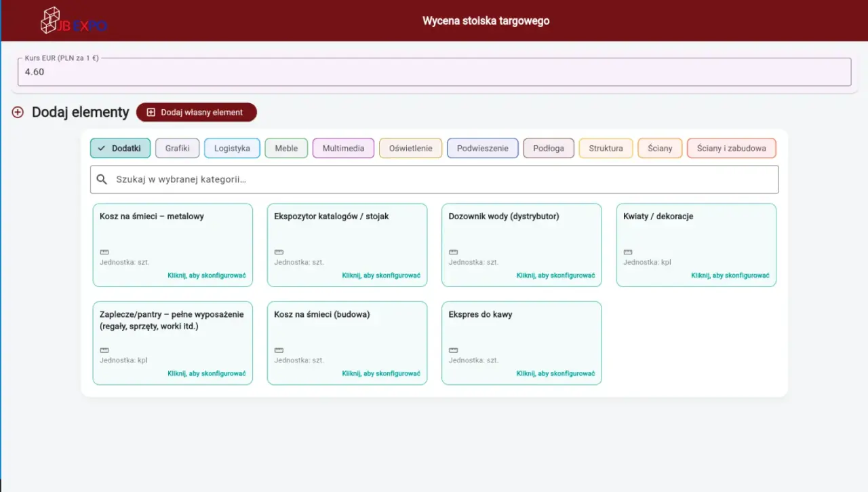Open the Logistyka category
The width and height of the screenshot is (868, 492).
click(x=232, y=148)
